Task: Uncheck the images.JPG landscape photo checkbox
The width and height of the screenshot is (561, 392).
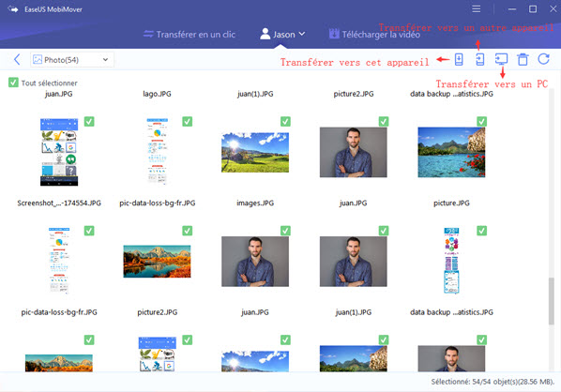Action: (285, 122)
